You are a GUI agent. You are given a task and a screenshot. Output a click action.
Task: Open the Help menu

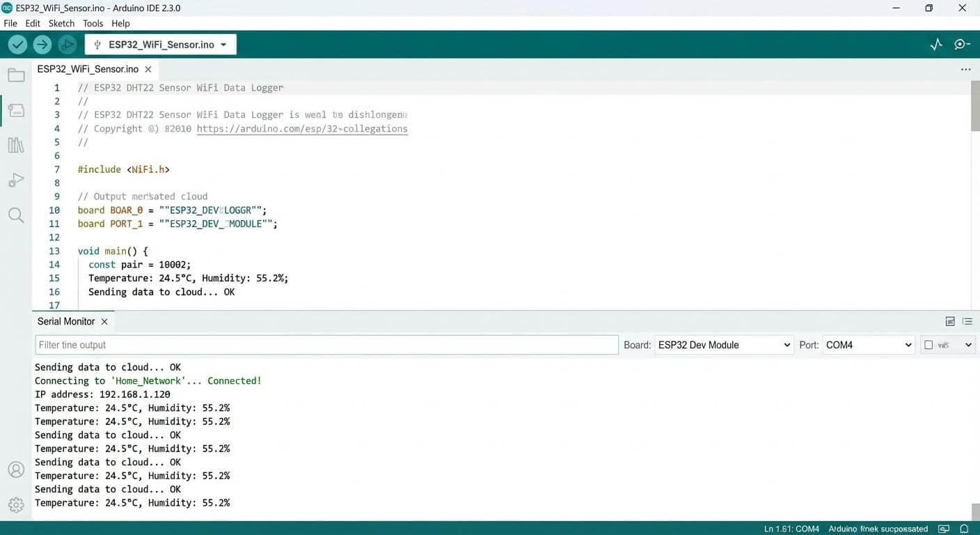click(120, 23)
